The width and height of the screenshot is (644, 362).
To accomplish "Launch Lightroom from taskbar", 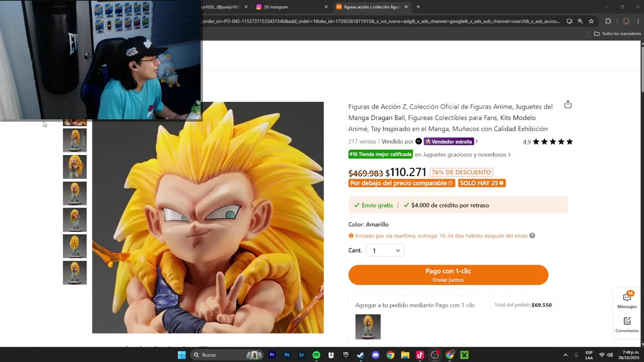I will coord(301,355).
